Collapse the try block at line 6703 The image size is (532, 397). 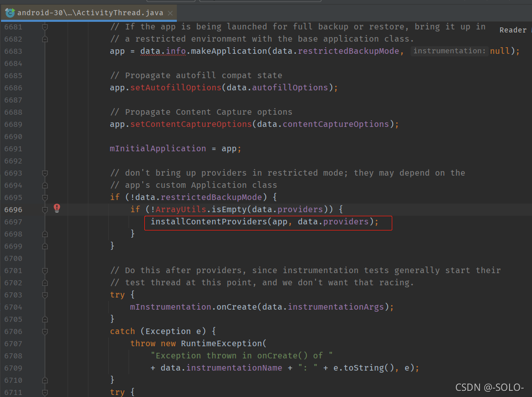tap(45, 295)
